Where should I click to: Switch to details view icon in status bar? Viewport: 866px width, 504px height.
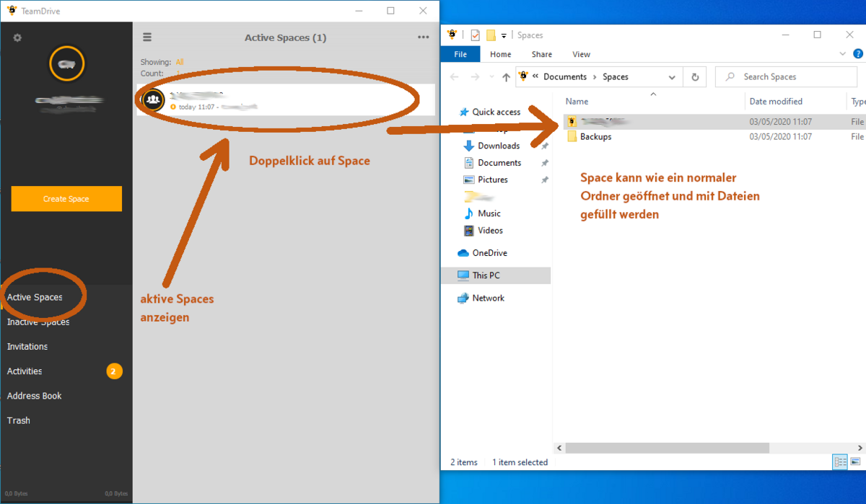[x=841, y=462]
